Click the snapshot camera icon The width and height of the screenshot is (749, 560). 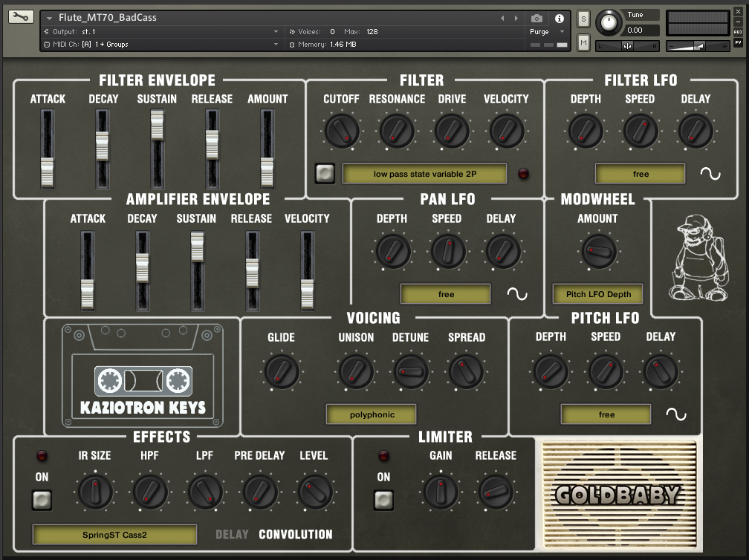(537, 18)
